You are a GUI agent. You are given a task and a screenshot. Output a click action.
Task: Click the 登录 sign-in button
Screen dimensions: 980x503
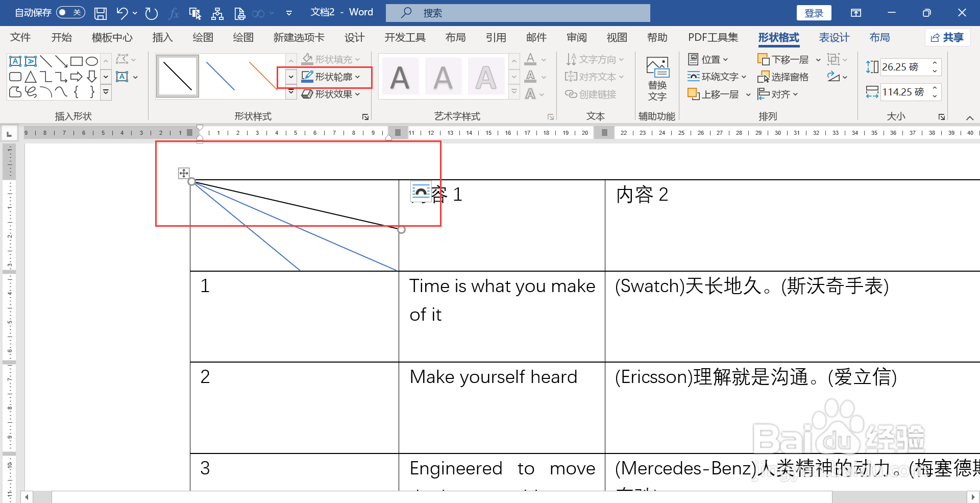[x=814, y=13]
